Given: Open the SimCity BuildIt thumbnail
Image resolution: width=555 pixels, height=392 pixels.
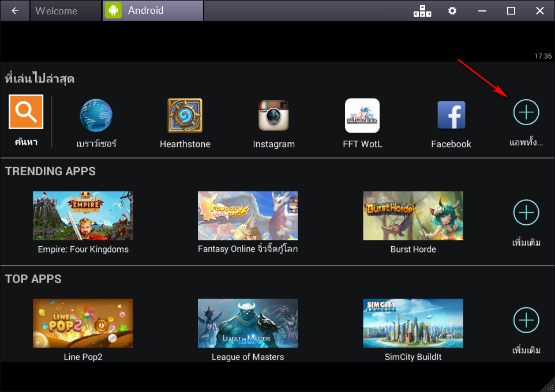Looking at the screenshot, I should point(413,323).
